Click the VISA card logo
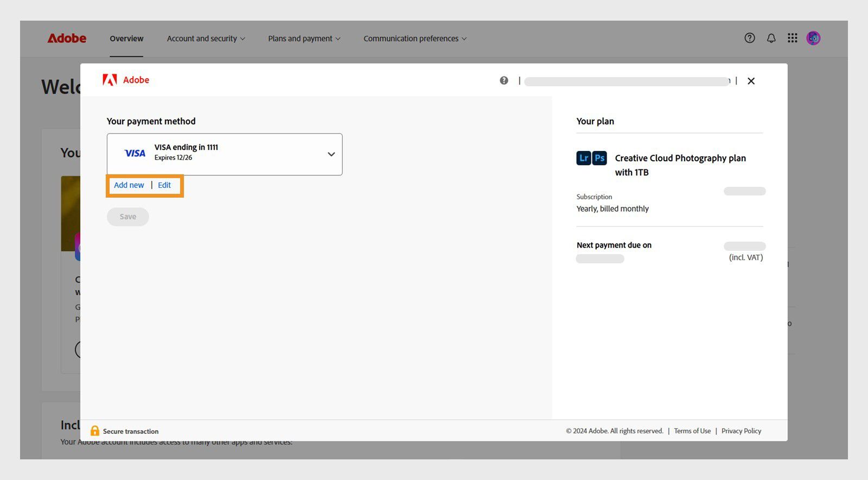Viewport: 868px width, 480px height. pos(135,153)
